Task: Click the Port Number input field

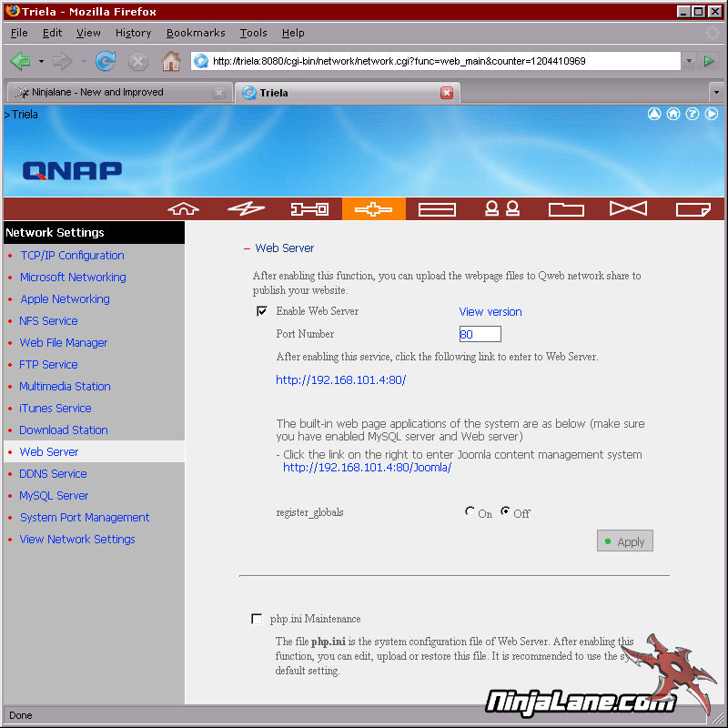Action: click(x=480, y=334)
